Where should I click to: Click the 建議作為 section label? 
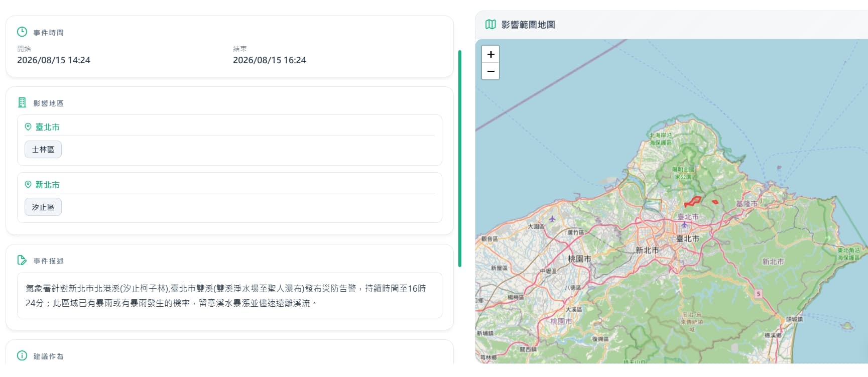pyautogui.click(x=49, y=356)
